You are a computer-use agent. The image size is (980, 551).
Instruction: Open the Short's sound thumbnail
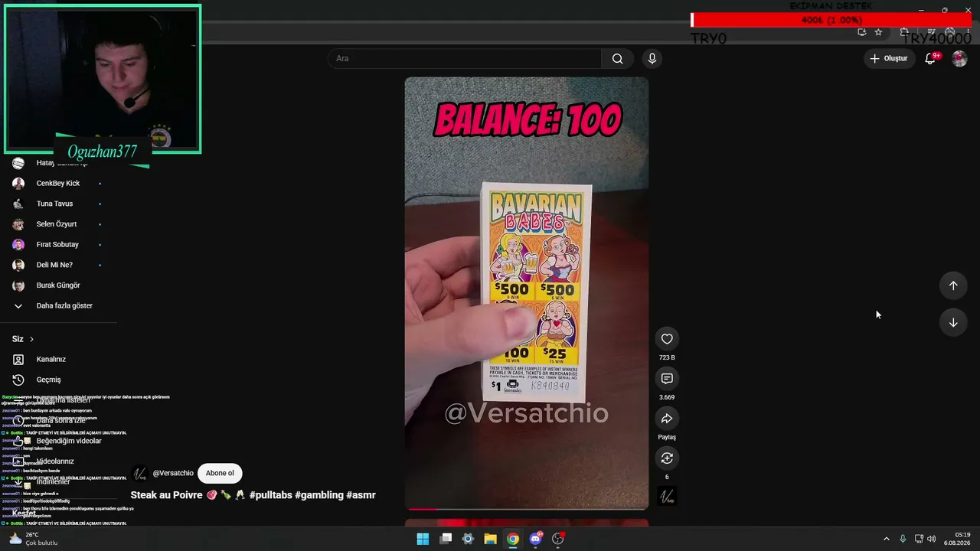coord(667,496)
